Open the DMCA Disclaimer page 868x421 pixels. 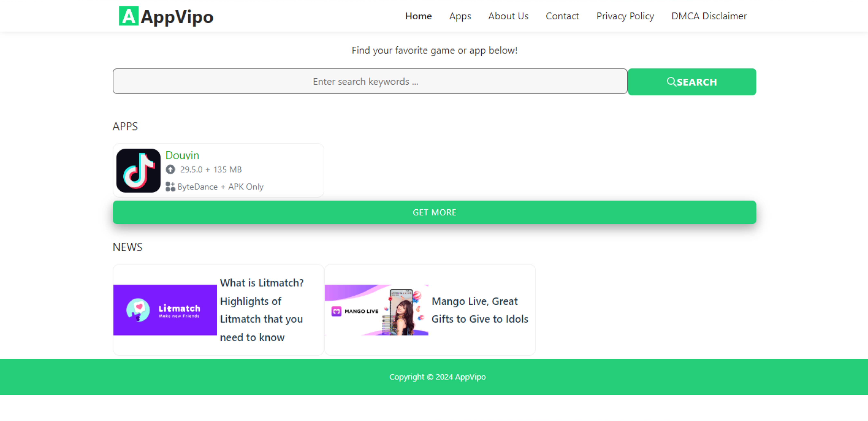click(x=709, y=16)
